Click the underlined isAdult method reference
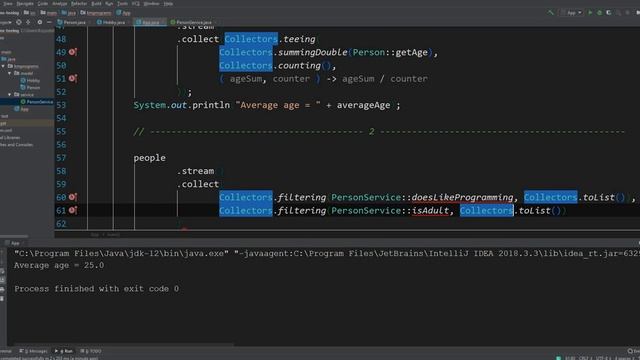Screen dimensions: 640x360 (430, 210)
